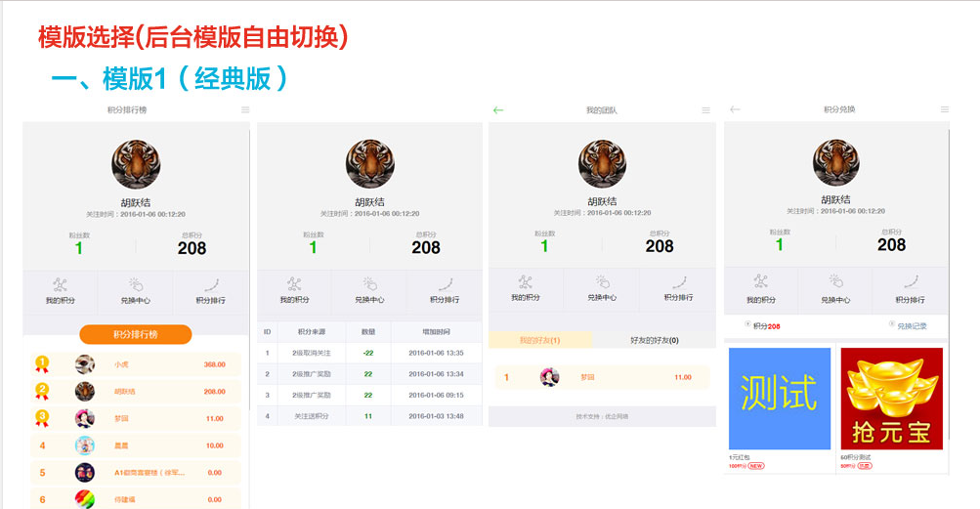Select 梦回 row with 11.00 in ranking list
The width and height of the screenshot is (980, 509).
[136, 418]
